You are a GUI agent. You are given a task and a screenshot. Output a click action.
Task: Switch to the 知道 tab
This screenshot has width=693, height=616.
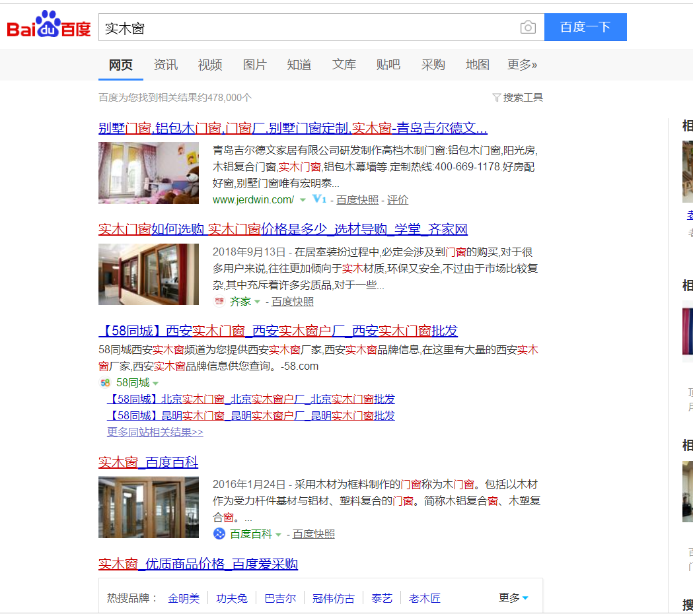pyautogui.click(x=299, y=65)
